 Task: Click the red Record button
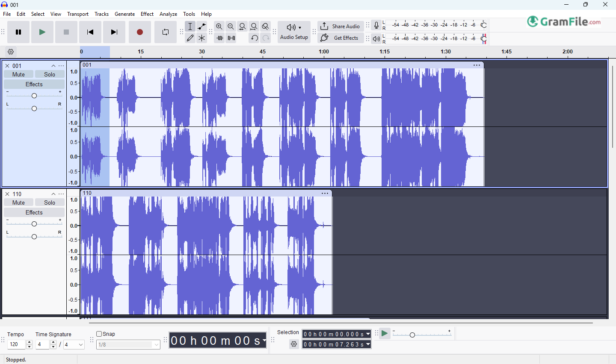point(140,32)
